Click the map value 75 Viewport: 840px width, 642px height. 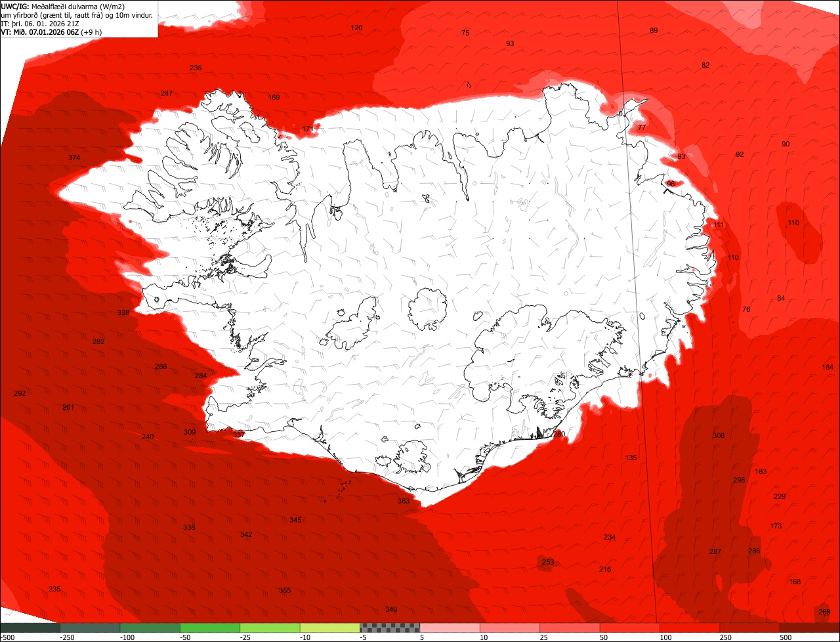(x=465, y=33)
